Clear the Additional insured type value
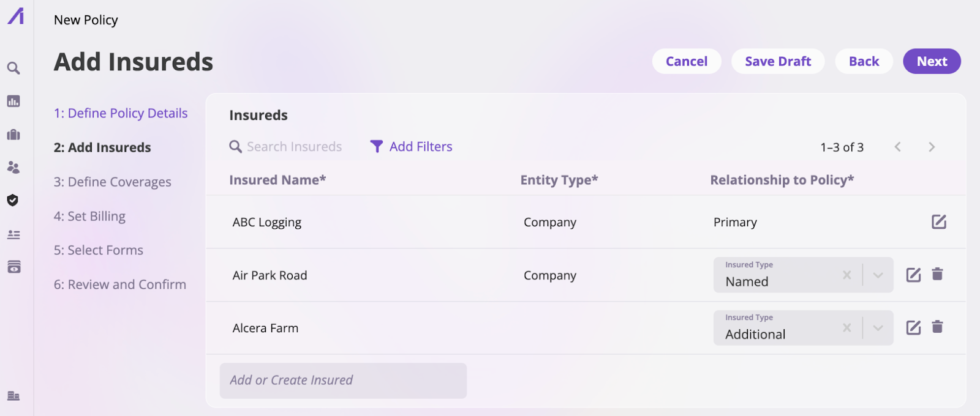Viewport: 980px width, 416px height. (847, 328)
